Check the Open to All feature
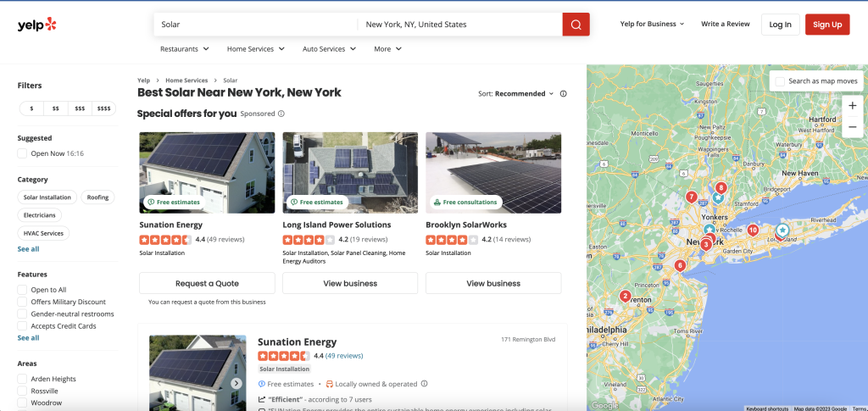The height and width of the screenshot is (411, 868). [22, 290]
